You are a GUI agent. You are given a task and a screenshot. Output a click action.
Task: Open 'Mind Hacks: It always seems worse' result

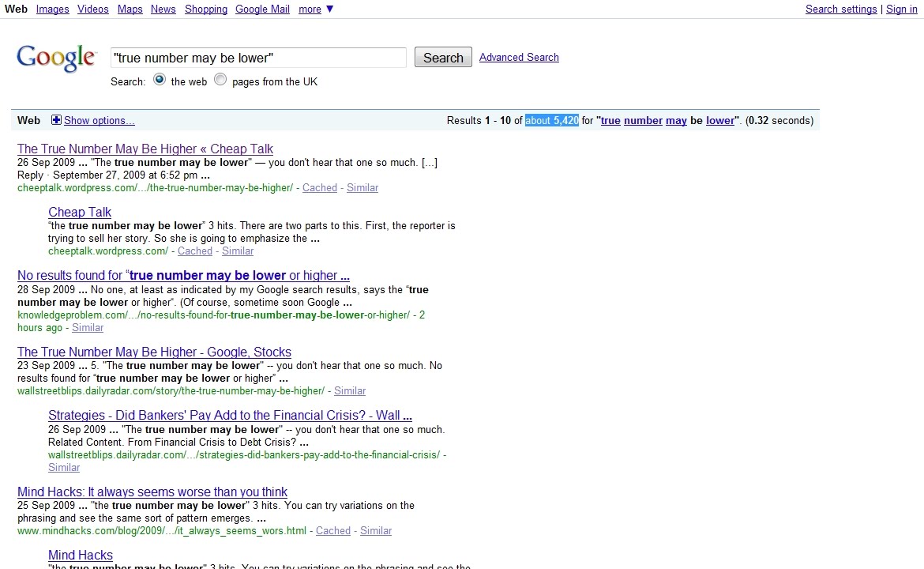(152, 492)
